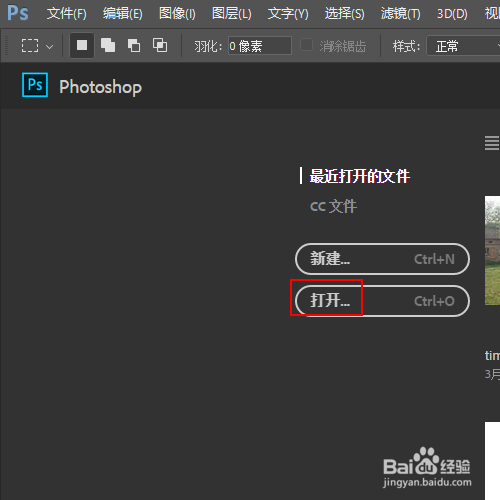
Task: Open the 滤镜(T) menu
Action: pos(401,14)
